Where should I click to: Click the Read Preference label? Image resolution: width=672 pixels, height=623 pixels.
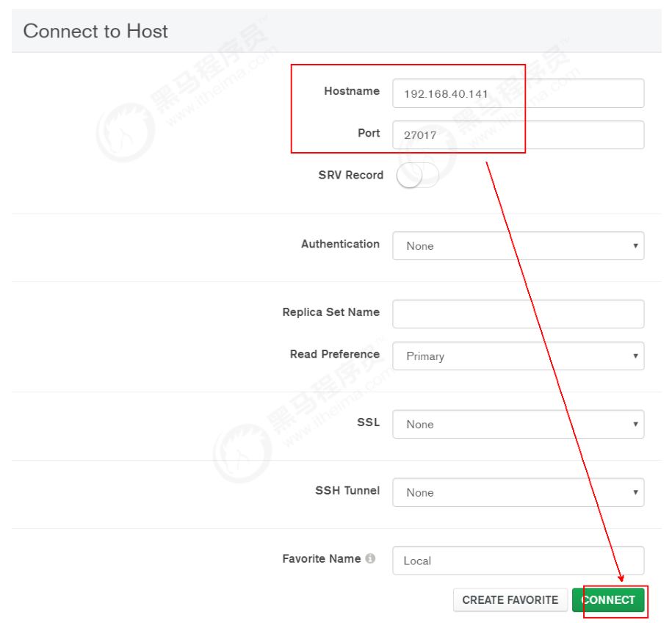pyautogui.click(x=334, y=354)
